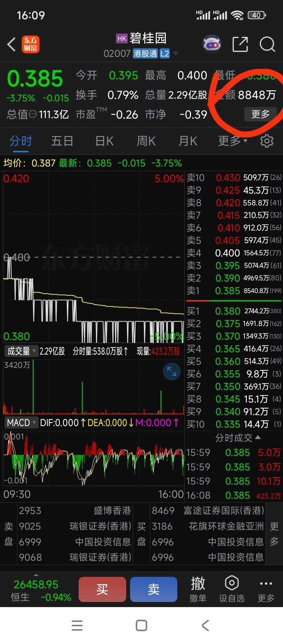
Task: Switch to the 月K tab
Action: [x=188, y=141]
